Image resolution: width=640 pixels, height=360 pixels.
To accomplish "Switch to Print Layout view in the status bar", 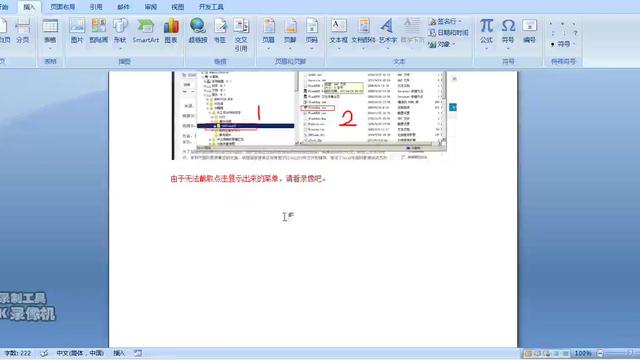I will click(x=528, y=353).
